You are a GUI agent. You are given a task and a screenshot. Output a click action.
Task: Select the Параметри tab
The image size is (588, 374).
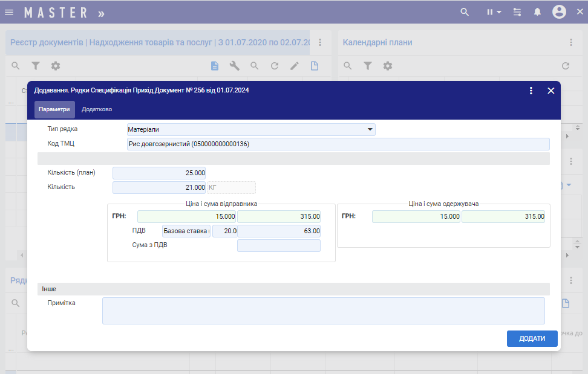(54, 109)
